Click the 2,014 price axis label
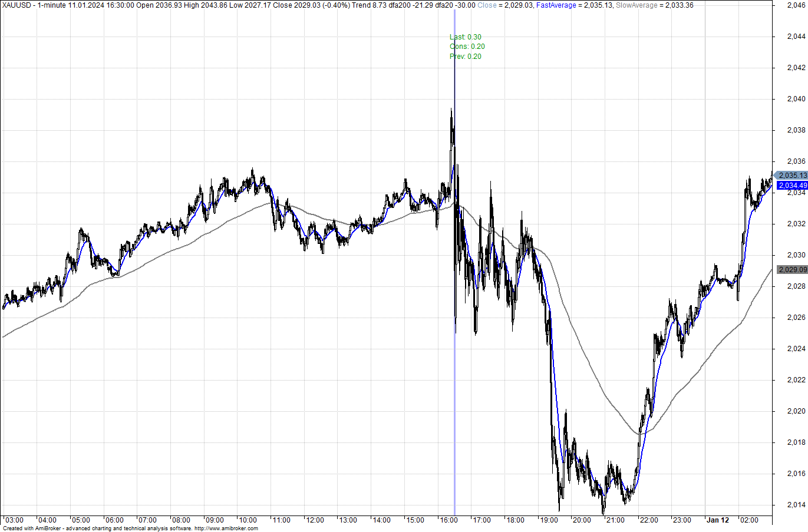 click(x=796, y=505)
